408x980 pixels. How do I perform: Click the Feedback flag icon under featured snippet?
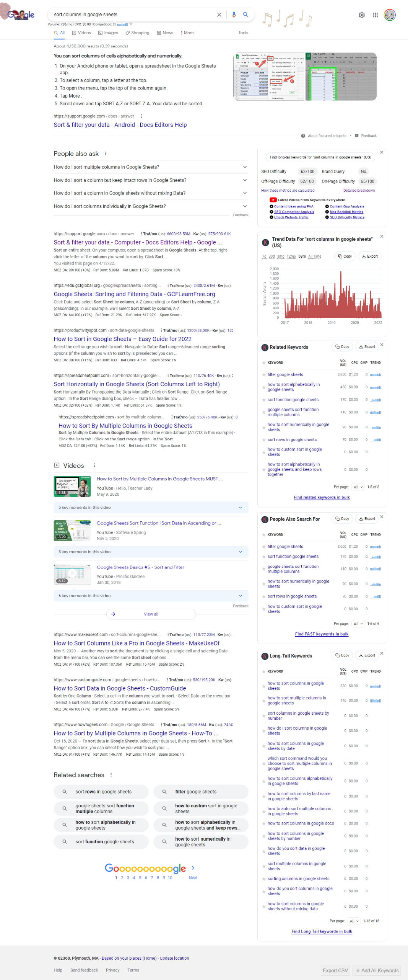(x=356, y=136)
